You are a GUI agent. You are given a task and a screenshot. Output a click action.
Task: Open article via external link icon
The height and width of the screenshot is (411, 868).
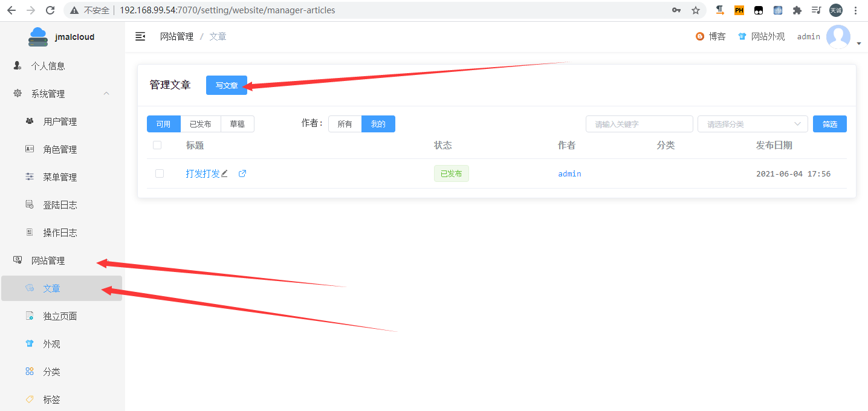(x=242, y=173)
